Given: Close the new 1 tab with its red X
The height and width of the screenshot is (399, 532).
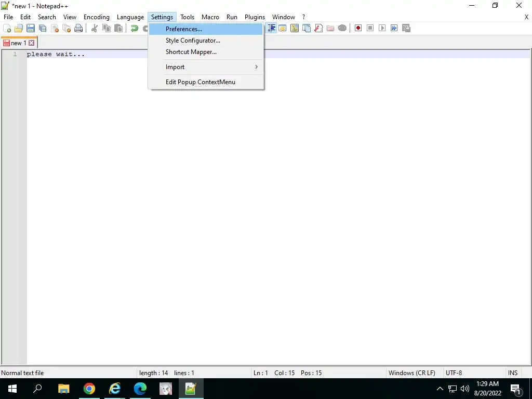Looking at the screenshot, I should (32, 43).
